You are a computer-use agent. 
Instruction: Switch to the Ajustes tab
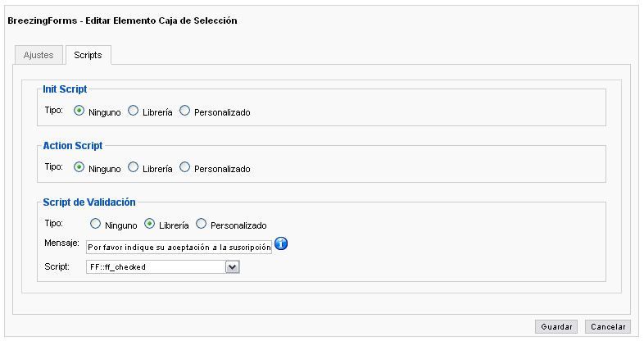click(39, 55)
